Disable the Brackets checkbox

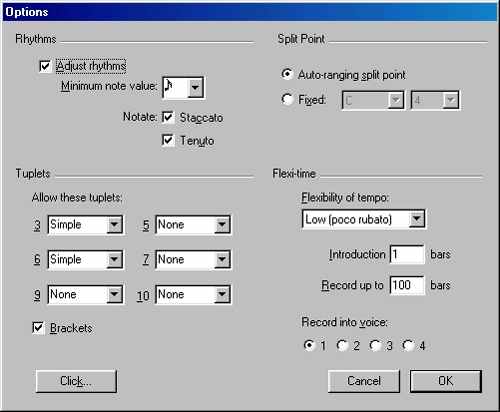38,328
